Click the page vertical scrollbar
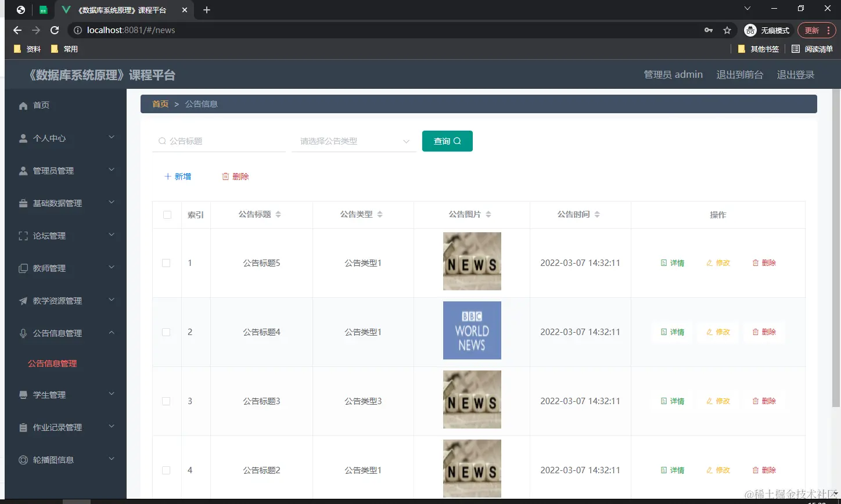 tap(836, 248)
